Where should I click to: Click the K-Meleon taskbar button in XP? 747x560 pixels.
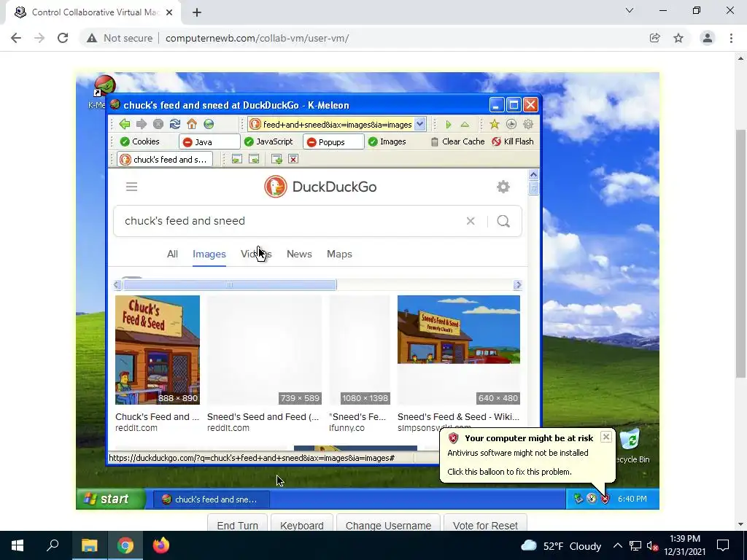pos(211,499)
